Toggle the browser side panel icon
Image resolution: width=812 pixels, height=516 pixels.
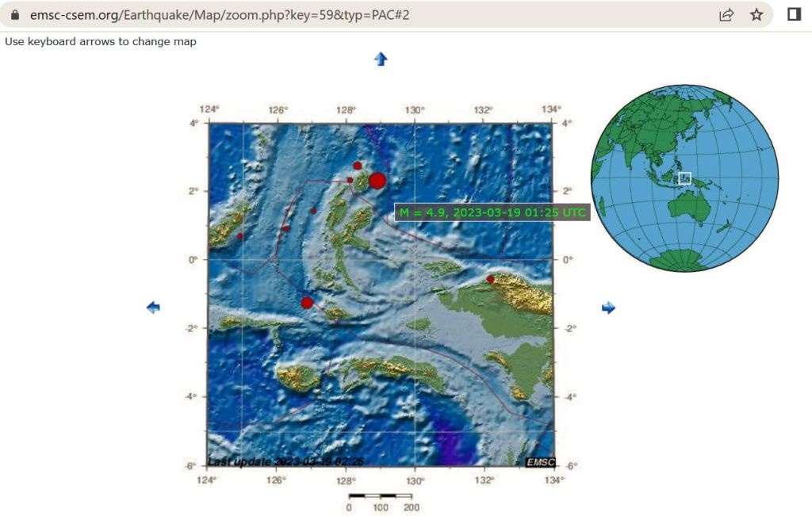coord(794,15)
